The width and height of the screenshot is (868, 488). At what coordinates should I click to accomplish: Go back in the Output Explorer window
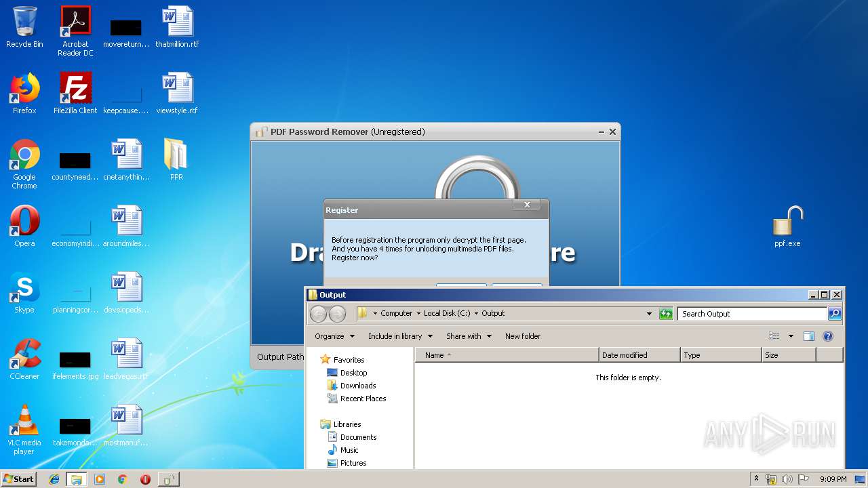(318, 314)
